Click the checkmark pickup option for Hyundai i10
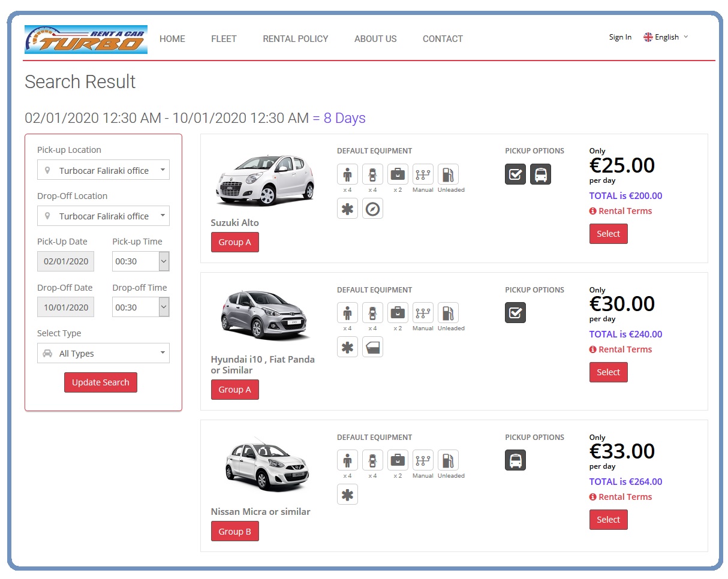The image size is (728, 579). click(515, 313)
